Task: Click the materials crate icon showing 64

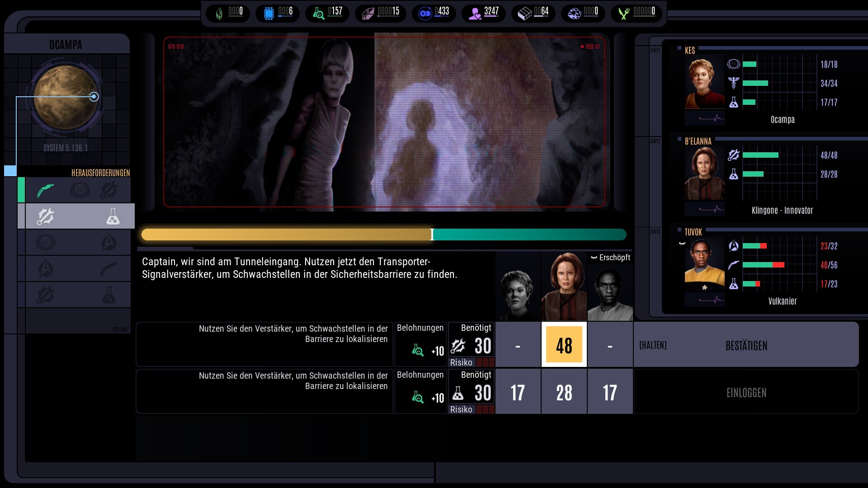Action: (x=524, y=14)
